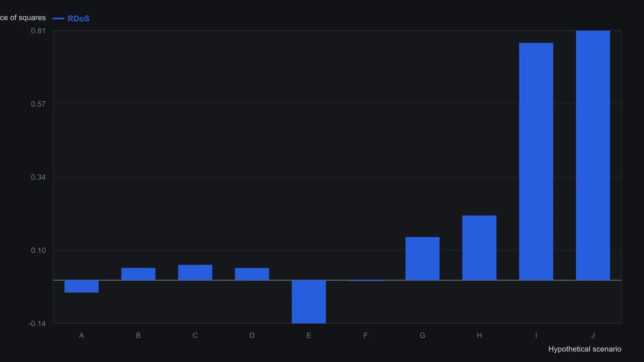Click the bar for scenario G
The width and height of the screenshot is (644, 362).
point(422,259)
